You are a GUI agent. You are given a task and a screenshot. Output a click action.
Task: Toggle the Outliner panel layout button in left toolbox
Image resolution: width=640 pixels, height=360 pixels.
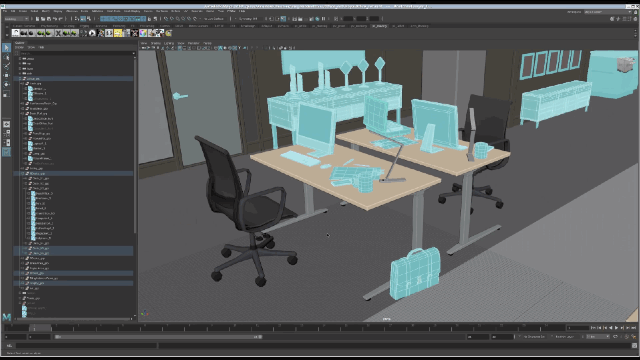coord(6,152)
